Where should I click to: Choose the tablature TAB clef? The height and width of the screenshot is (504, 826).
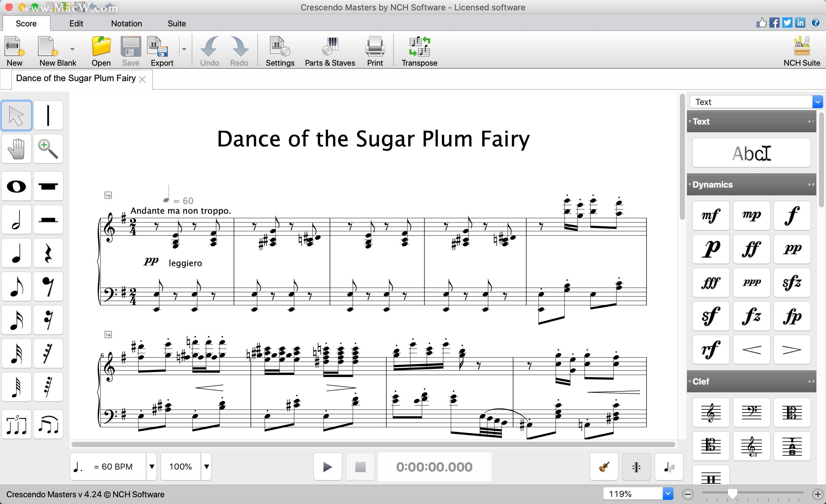(792, 446)
